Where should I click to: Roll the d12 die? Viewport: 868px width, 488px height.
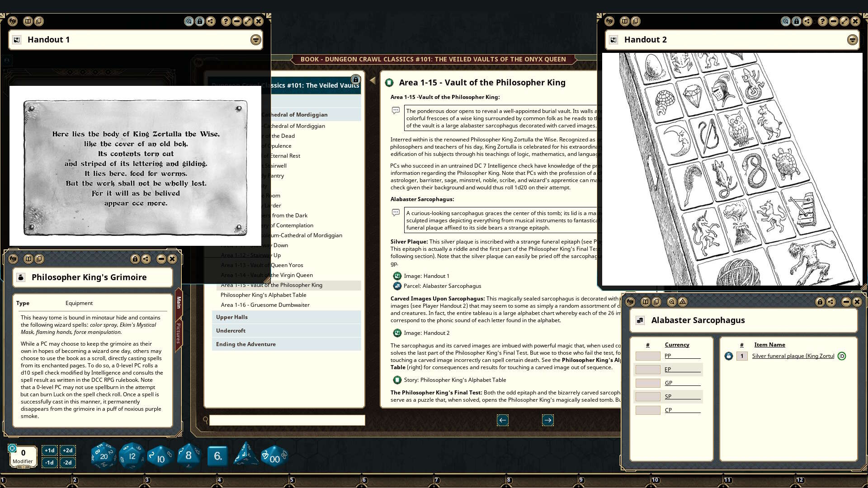point(132,455)
